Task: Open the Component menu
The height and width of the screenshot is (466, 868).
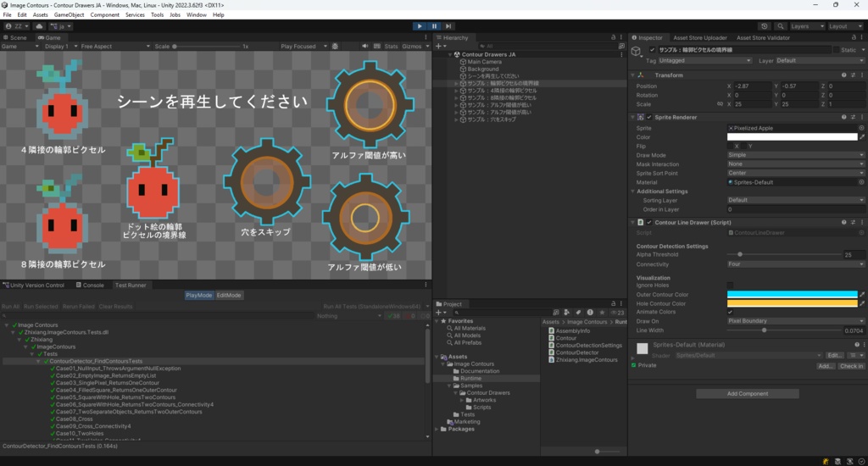Action: pos(104,15)
